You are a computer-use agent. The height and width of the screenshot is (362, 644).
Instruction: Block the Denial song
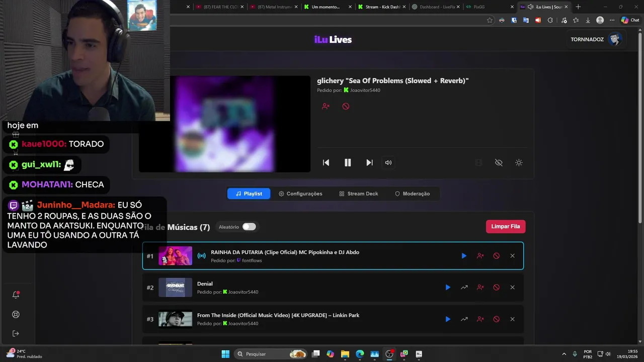tap(496, 288)
